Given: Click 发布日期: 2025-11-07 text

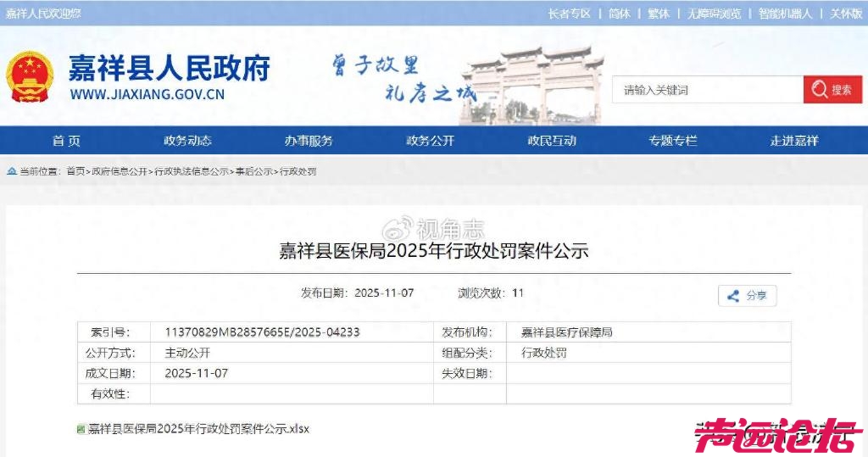Looking at the screenshot, I should tap(357, 293).
